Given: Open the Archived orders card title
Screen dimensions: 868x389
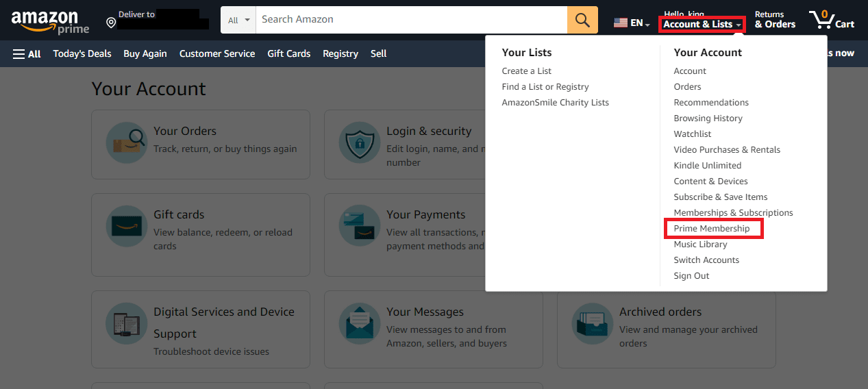Looking at the screenshot, I should pos(660,312).
